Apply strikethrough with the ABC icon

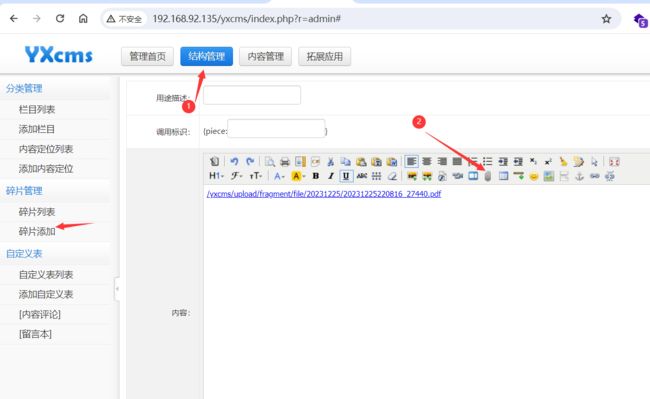tap(361, 176)
